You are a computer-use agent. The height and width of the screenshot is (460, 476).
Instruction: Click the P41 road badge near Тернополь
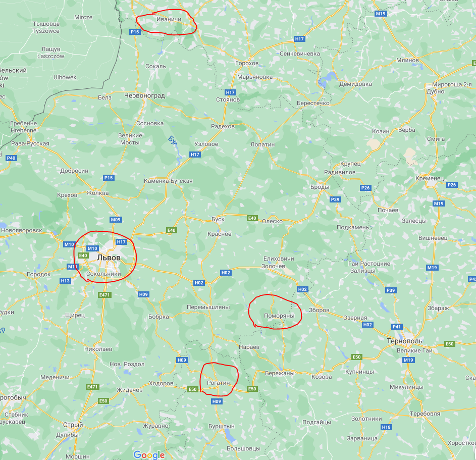click(397, 327)
